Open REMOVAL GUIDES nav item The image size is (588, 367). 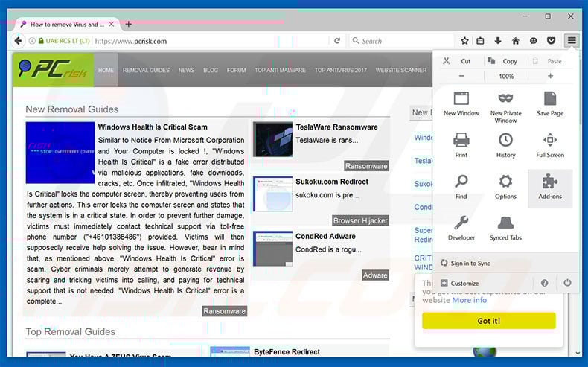point(146,70)
